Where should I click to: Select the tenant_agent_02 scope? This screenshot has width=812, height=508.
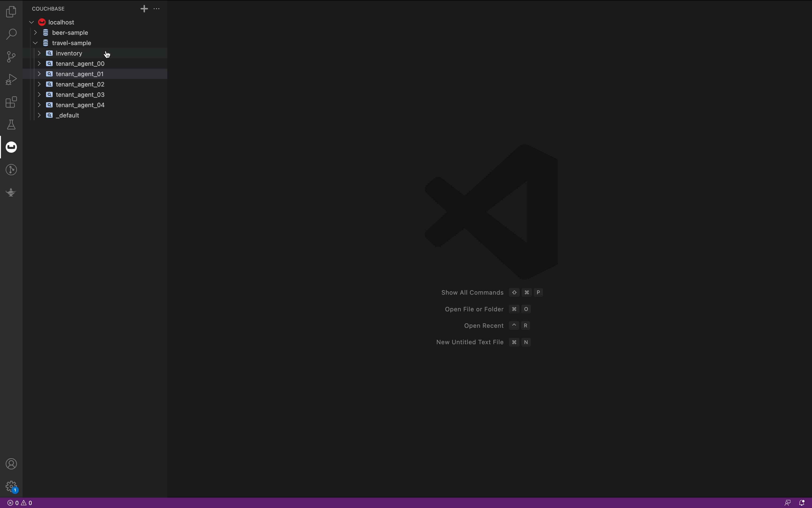click(x=80, y=84)
